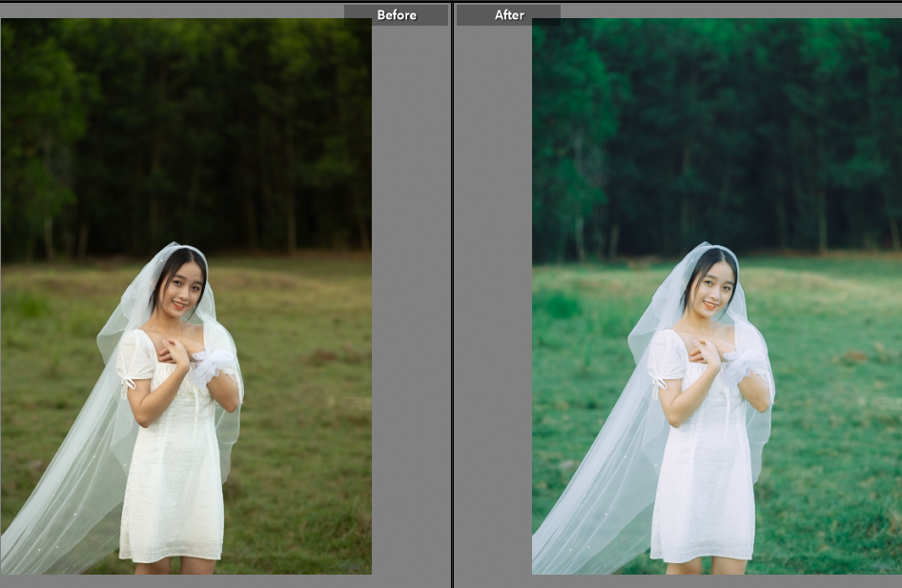Click the Before label
Screen dimensions: 902x588
click(397, 14)
